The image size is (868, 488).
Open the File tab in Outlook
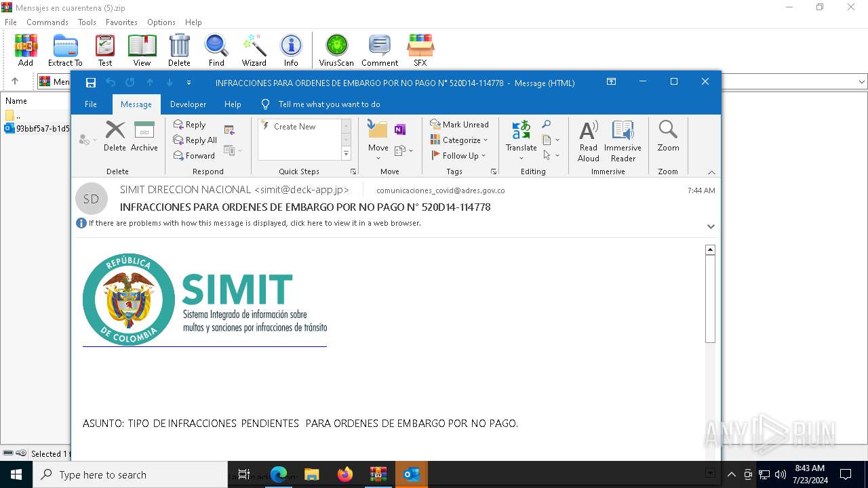pos(90,104)
